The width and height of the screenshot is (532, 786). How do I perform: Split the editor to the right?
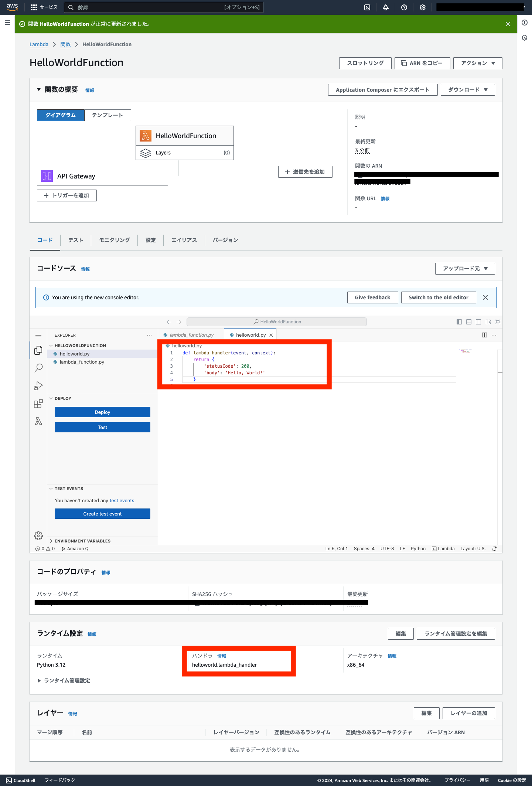[x=484, y=335]
